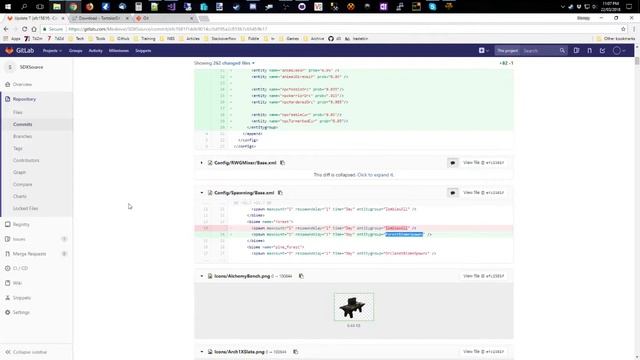
Task: Open the GitHub bookmark folder
Action: point(120,38)
